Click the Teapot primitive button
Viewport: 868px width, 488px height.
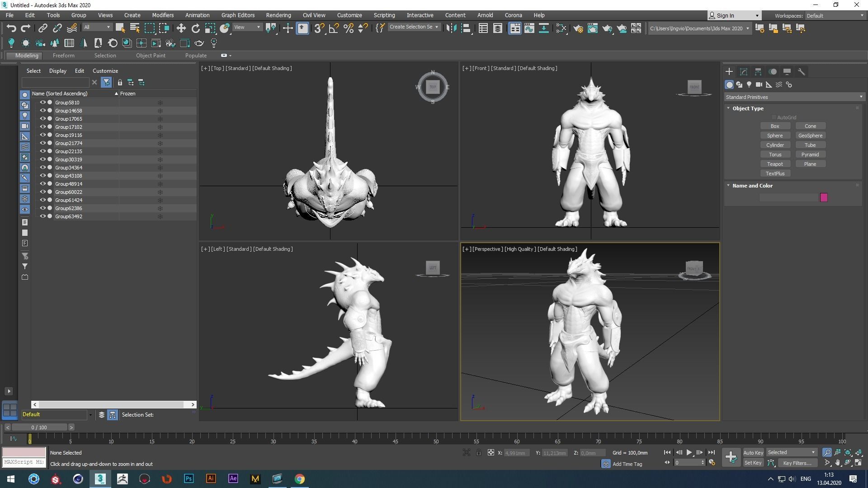[774, 164]
